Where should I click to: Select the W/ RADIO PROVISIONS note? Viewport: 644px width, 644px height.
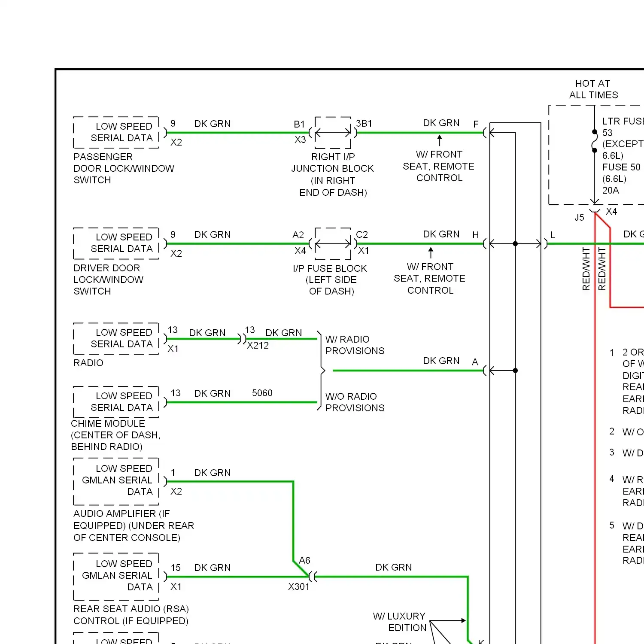pos(355,345)
